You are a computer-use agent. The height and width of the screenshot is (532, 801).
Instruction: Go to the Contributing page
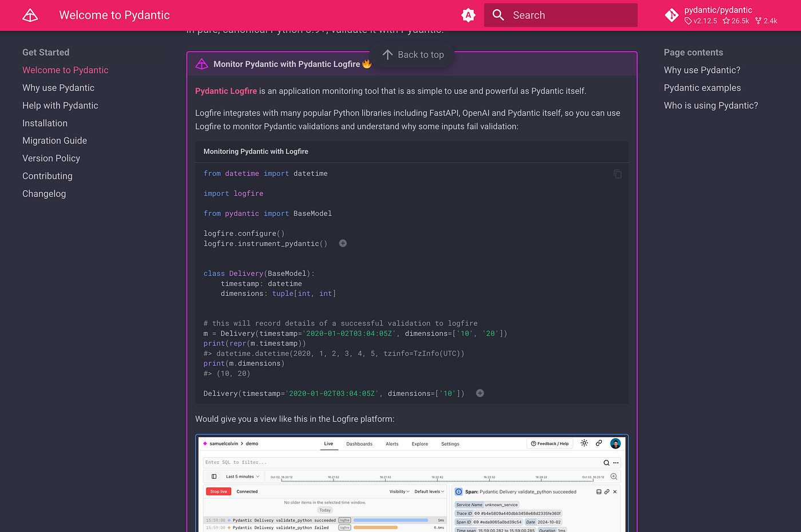[47, 176]
